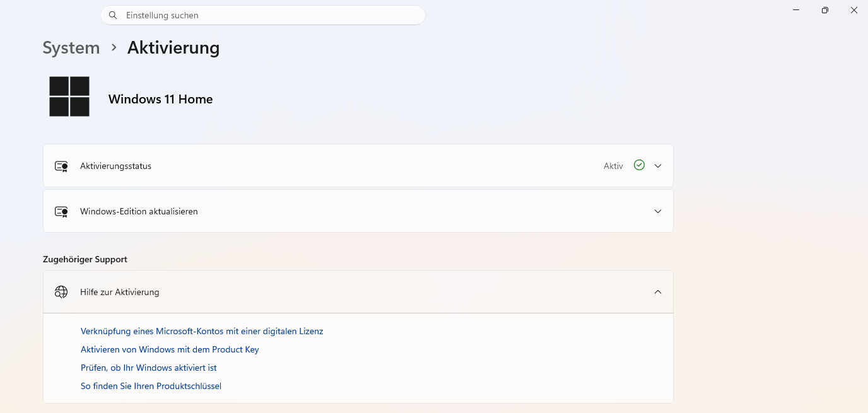Click the Aktivierung page title
This screenshot has width=868, height=413.
(173, 48)
